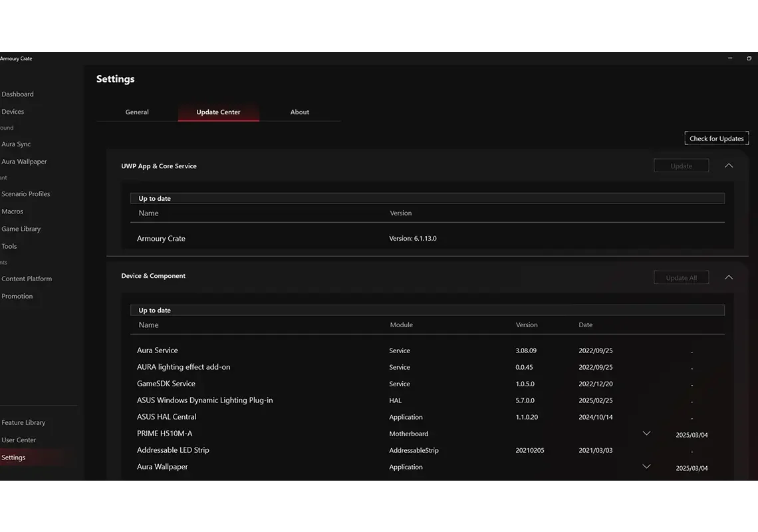Open the Macros section
This screenshot has width=758, height=532.
(x=12, y=211)
